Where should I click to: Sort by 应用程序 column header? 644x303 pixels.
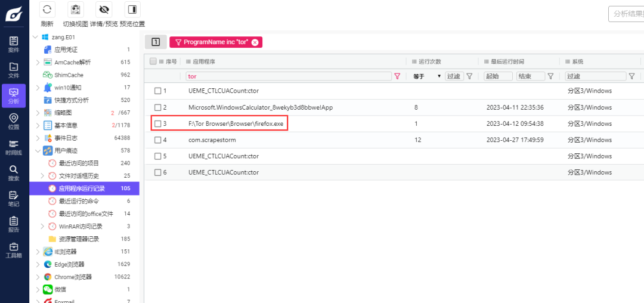click(204, 61)
